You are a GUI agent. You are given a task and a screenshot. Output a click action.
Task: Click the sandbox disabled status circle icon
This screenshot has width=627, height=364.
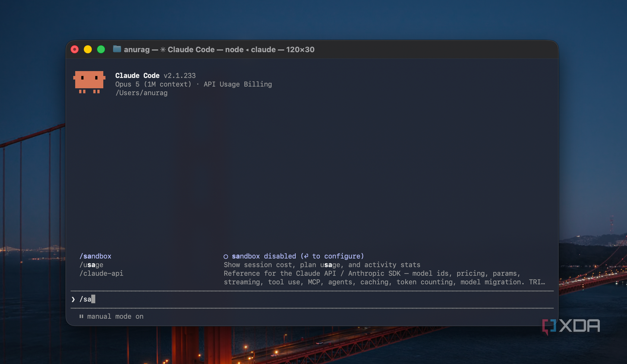[226, 257]
